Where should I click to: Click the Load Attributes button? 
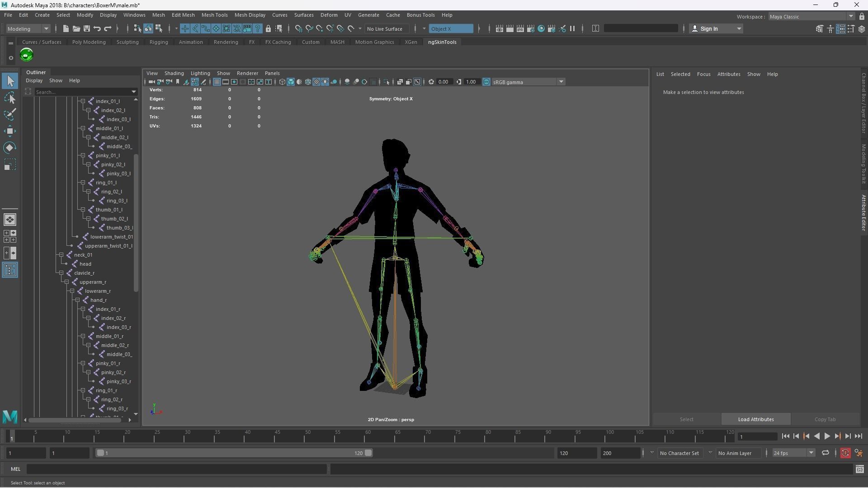tap(755, 419)
